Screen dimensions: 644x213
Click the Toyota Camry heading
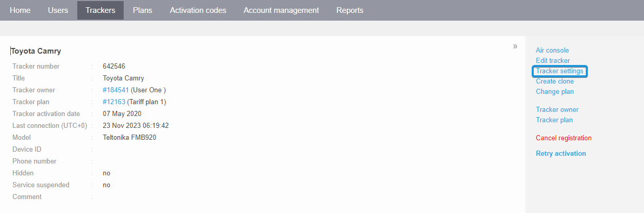click(36, 51)
